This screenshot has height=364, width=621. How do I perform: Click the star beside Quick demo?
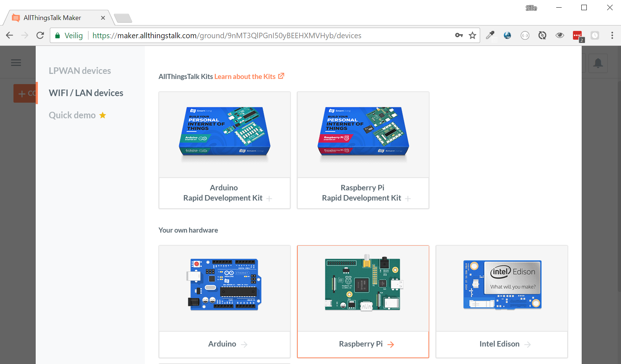click(103, 115)
